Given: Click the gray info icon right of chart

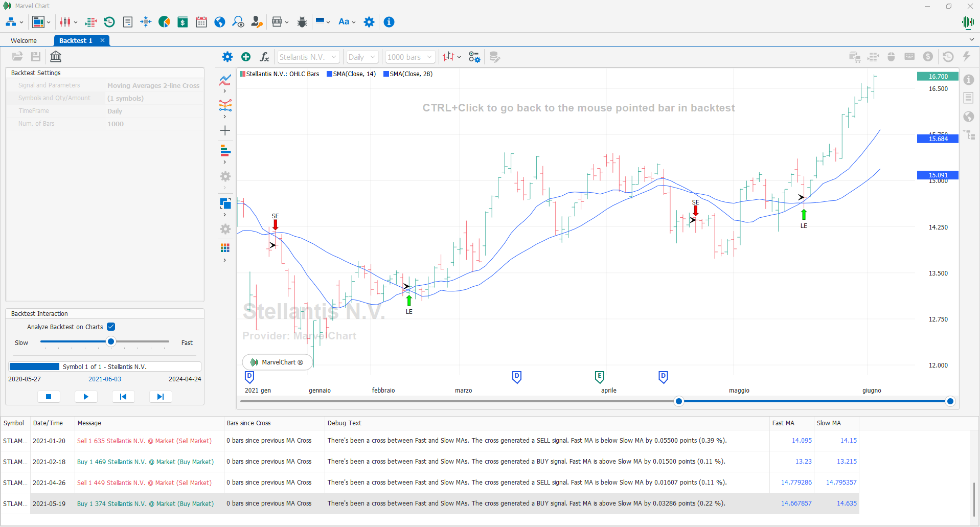Looking at the screenshot, I should 969,80.
